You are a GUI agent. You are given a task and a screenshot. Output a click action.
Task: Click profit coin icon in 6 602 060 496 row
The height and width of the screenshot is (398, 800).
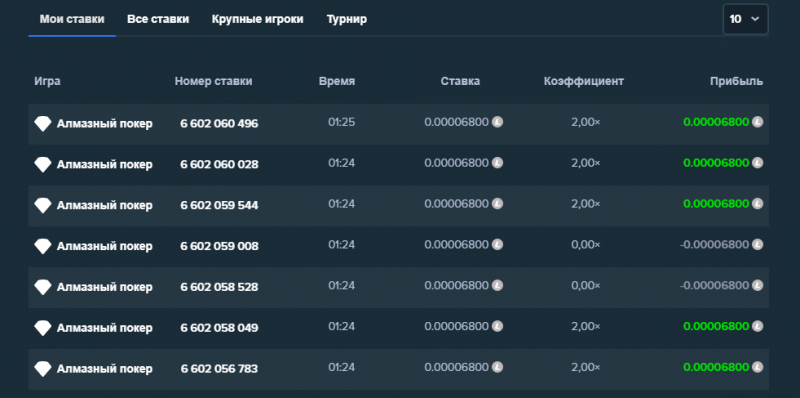tap(758, 122)
